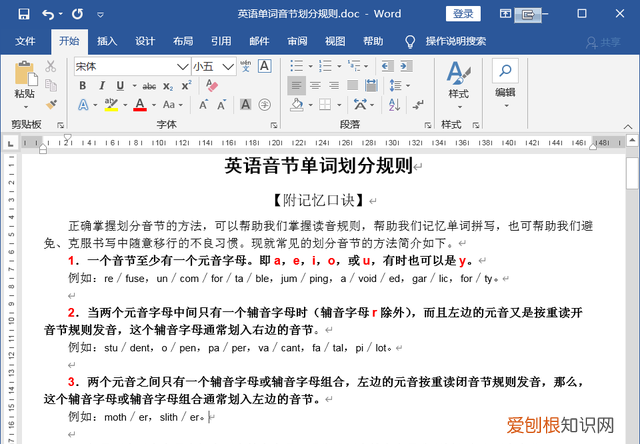Sort with the A-Z sort icon
The image size is (640, 444).
pyautogui.click(x=394, y=105)
